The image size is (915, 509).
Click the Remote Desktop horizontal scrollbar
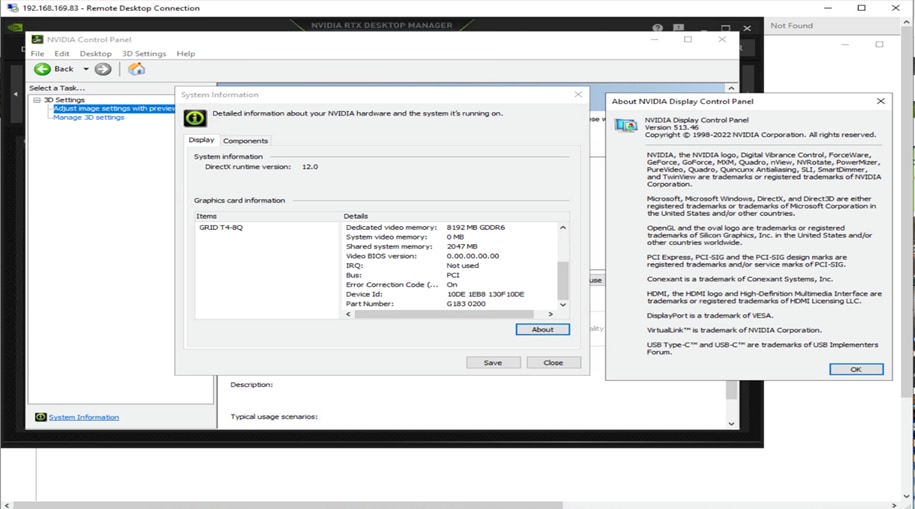(288, 504)
